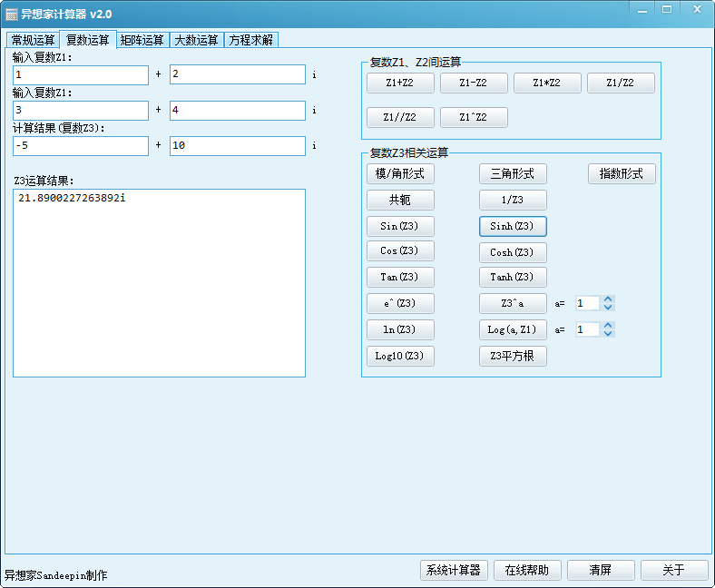Switch to the 矩阵运算 tab
The height and width of the screenshot is (588, 715).
tap(142, 40)
